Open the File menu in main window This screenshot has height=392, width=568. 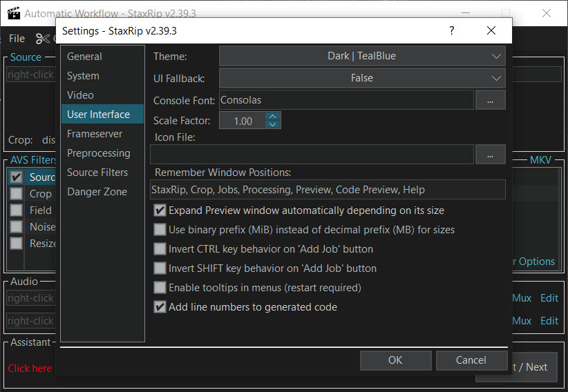pyautogui.click(x=17, y=39)
